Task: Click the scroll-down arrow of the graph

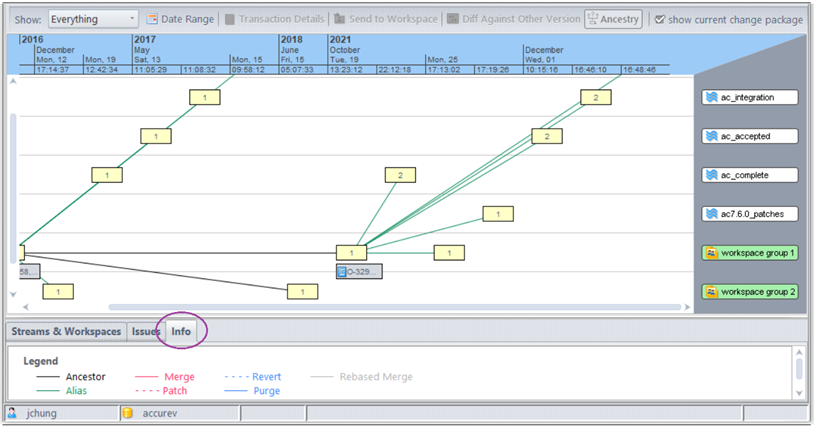Action: click(x=12, y=295)
